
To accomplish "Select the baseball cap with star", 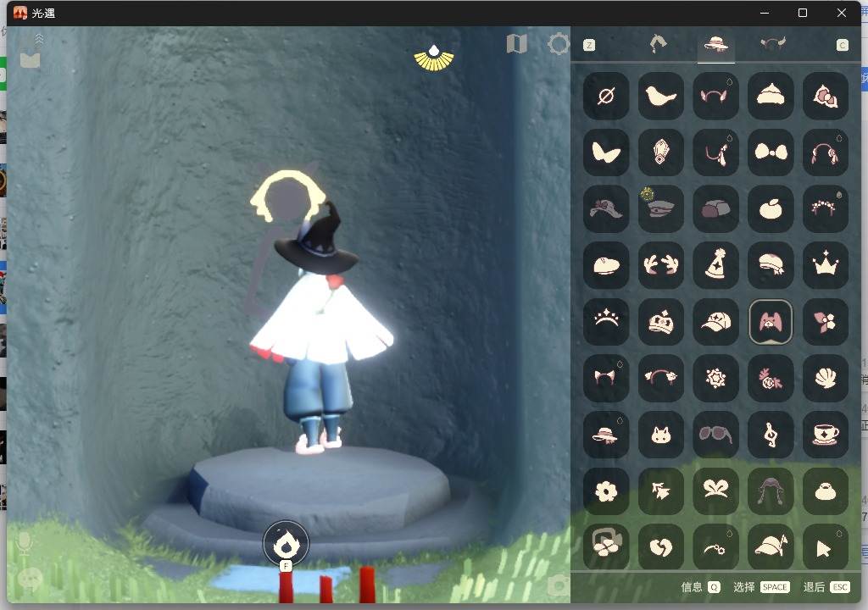I will (x=715, y=322).
